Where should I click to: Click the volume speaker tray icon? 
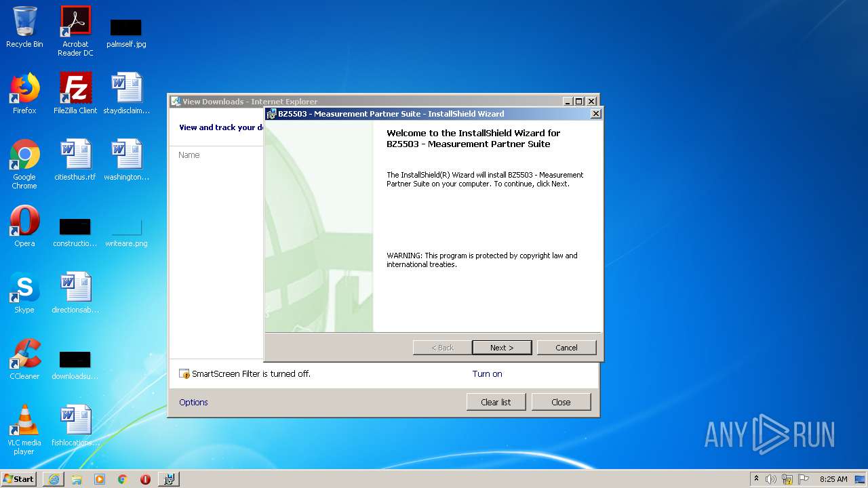pyautogui.click(x=771, y=479)
